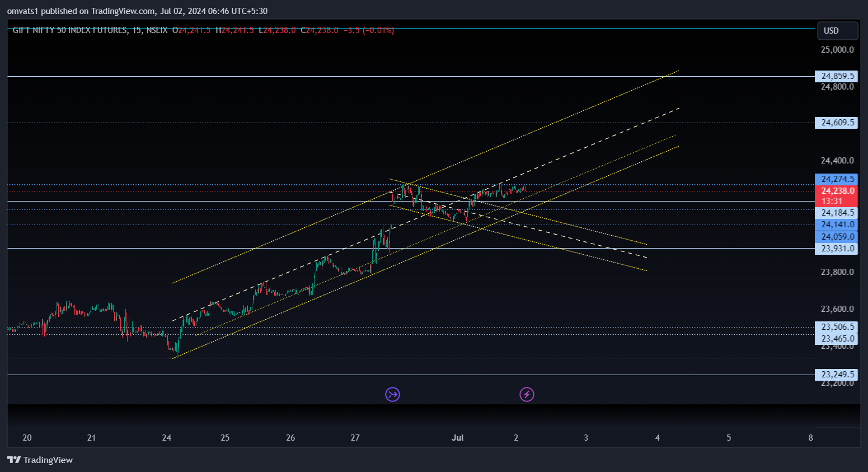
Task: Click the 25,000.0 price axis value
Action: [x=837, y=50]
